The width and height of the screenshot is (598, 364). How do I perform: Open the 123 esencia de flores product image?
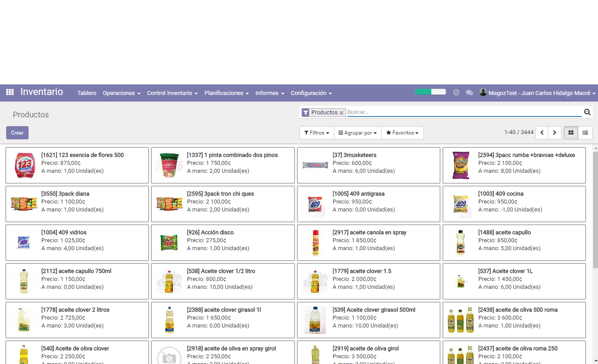coord(24,165)
